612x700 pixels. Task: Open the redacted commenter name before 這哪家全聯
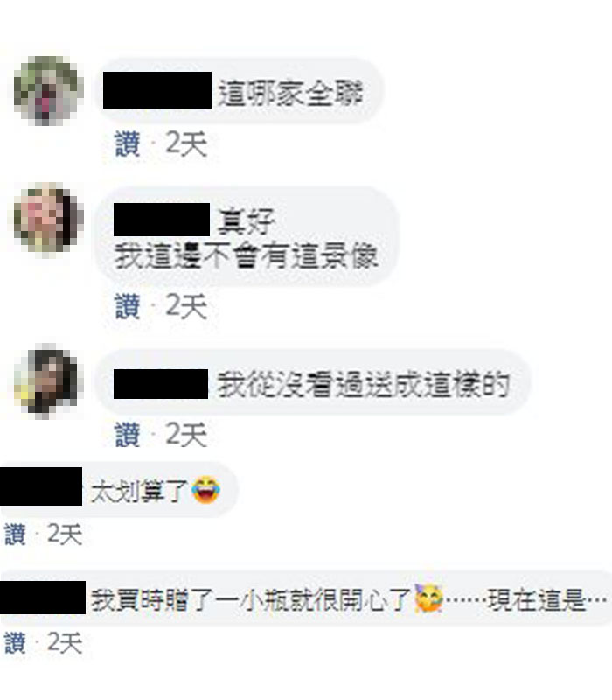[157, 90]
